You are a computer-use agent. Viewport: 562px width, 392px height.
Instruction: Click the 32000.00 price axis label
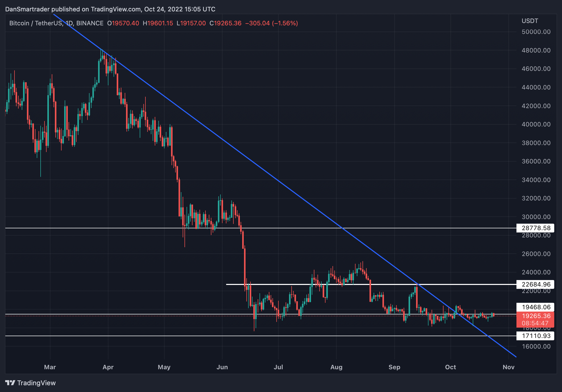point(536,198)
